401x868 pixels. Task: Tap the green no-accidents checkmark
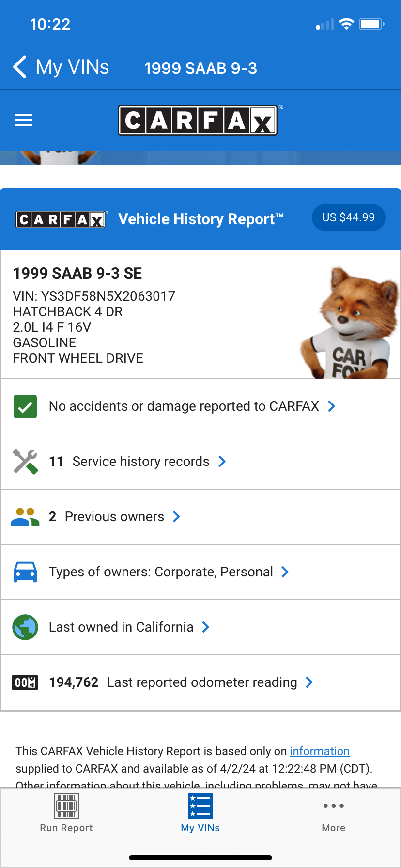(25, 406)
